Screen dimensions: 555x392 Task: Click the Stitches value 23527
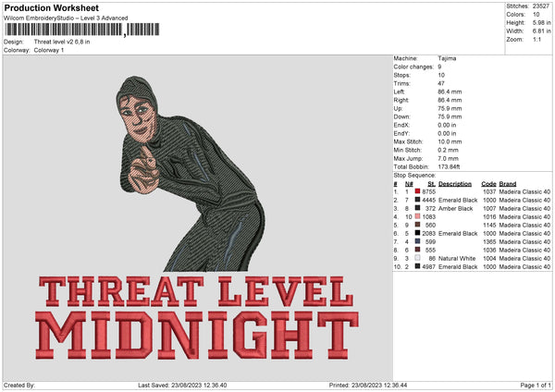[x=541, y=6]
